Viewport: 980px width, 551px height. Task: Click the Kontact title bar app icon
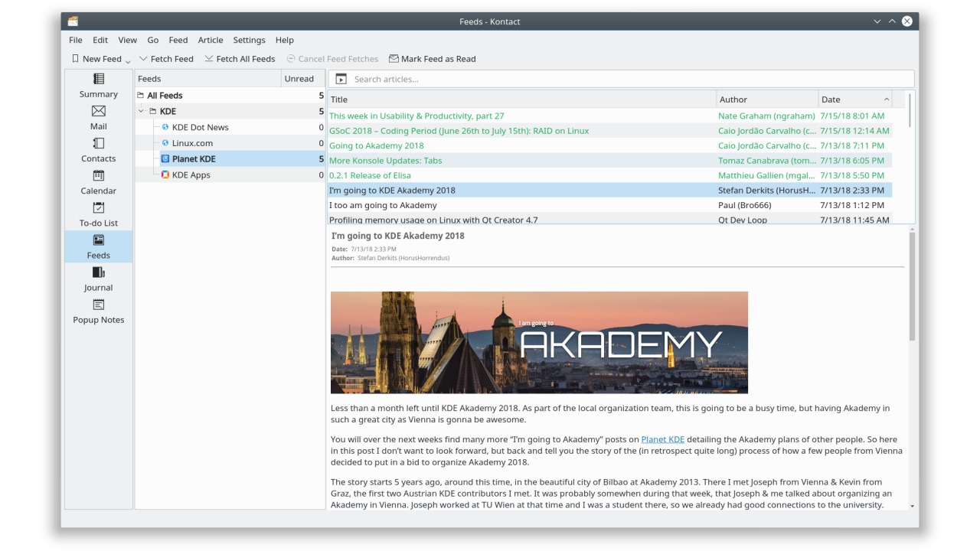(73, 21)
